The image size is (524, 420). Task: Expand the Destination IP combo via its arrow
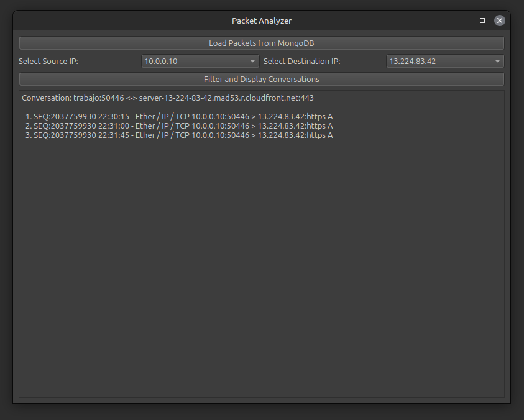[497, 61]
